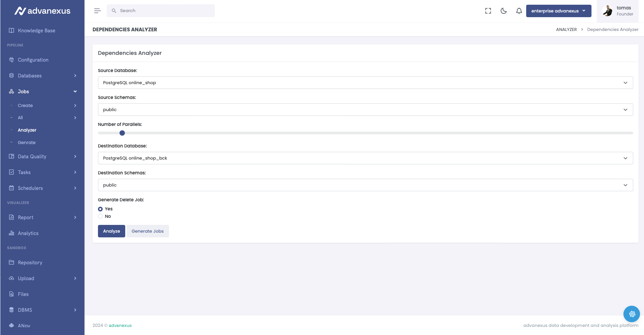This screenshot has width=644, height=335.
Task: Expand the Upload menu chevron
Action: coord(75,278)
